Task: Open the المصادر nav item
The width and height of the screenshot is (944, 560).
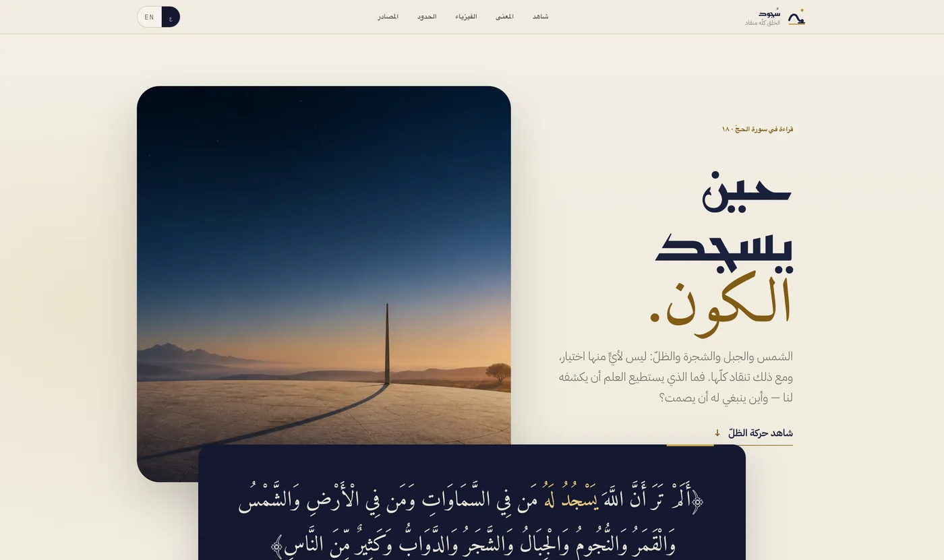Action: (x=388, y=17)
